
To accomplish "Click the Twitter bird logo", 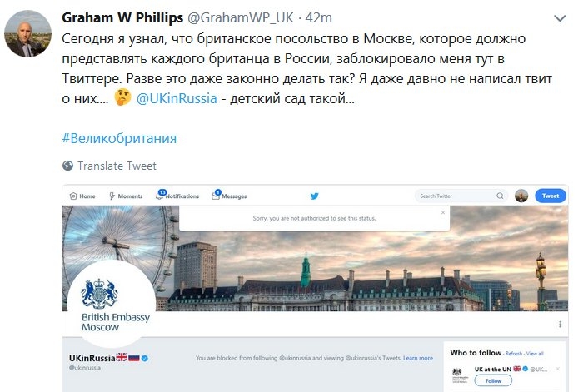I will coord(315,196).
